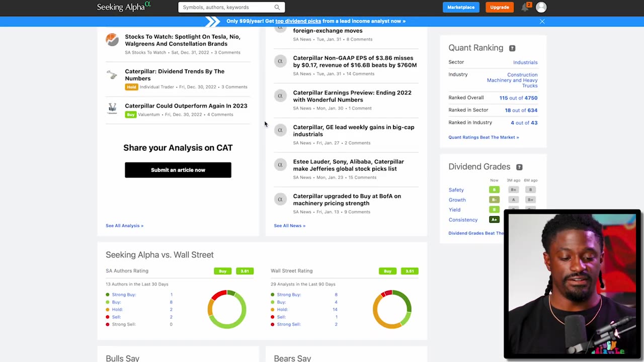Open Jefferies global stock picks news
Screen dimensions: 644x362
pos(349,165)
